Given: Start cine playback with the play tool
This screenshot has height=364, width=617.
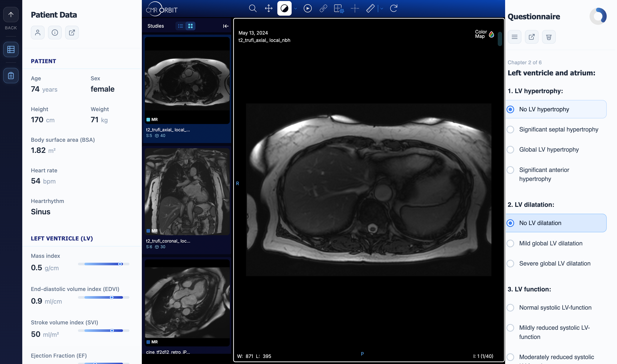Looking at the screenshot, I should [x=307, y=8].
